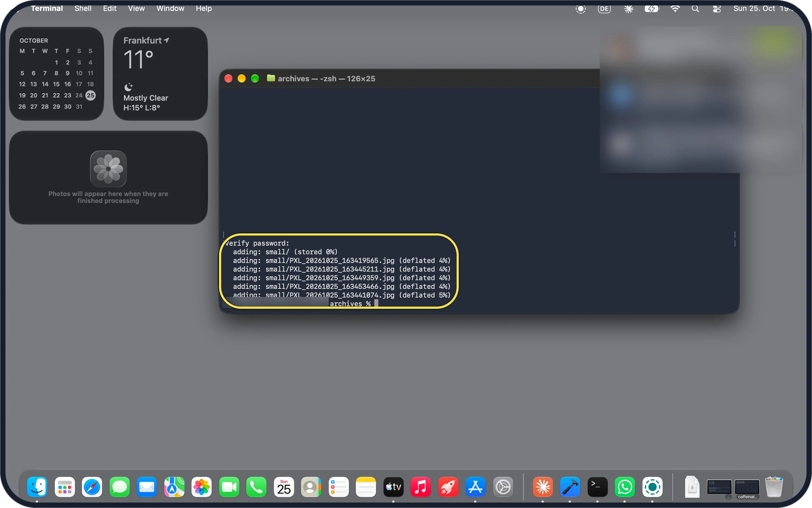Open the Help menu
The image size is (812, 508).
(204, 8)
